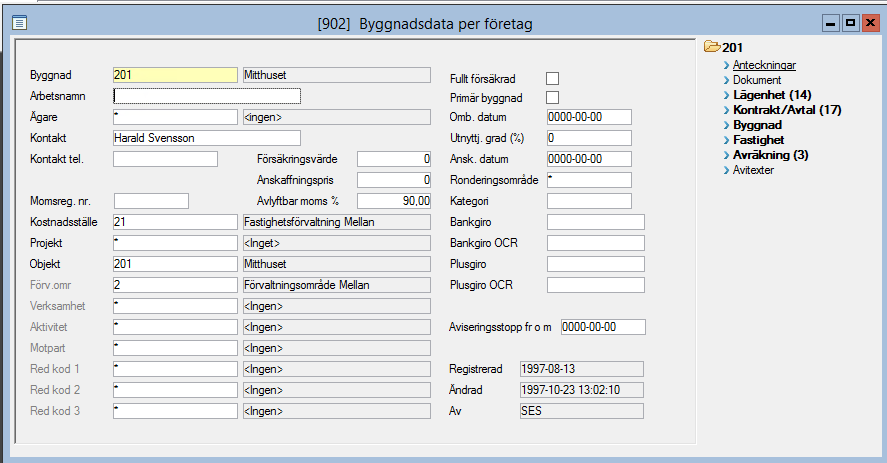The width and height of the screenshot is (887, 463).
Task: Click the Bankgiro field
Action: click(596, 222)
